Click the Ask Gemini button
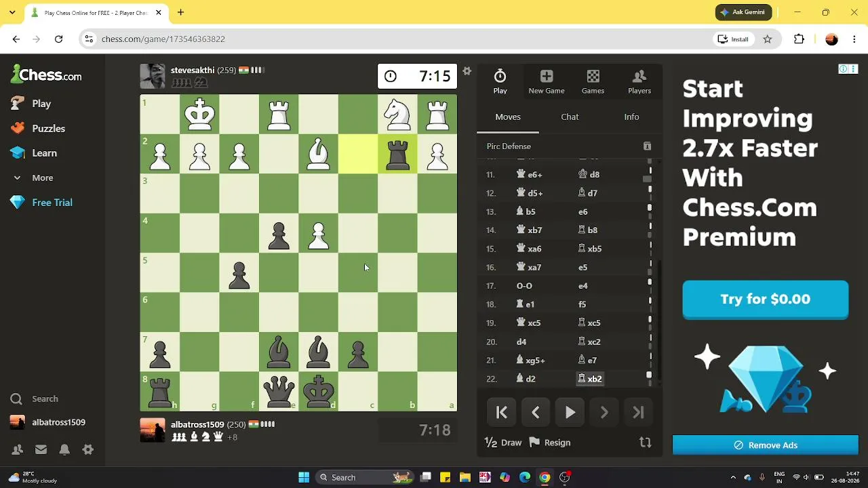The height and width of the screenshot is (488, 868). point(743,12)
